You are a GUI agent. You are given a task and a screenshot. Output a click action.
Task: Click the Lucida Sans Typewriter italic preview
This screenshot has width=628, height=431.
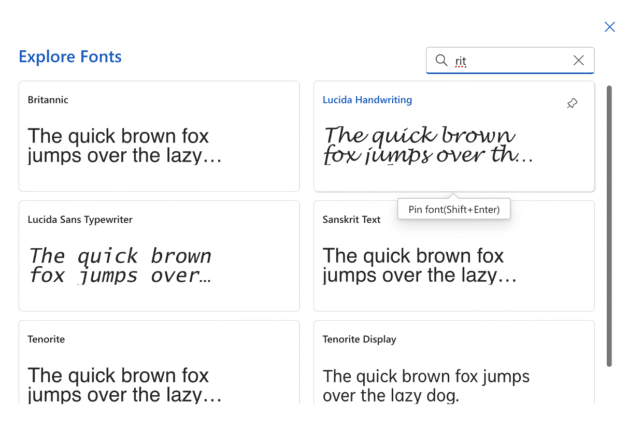pos(120,265)
